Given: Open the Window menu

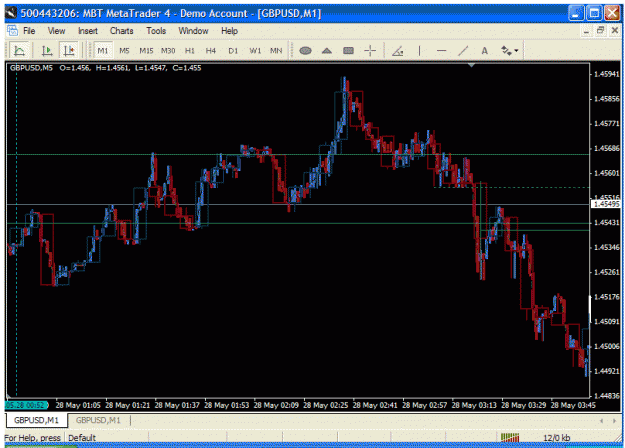Looking at the screenshot, I should pyautogui.click(x=193, y=31).
